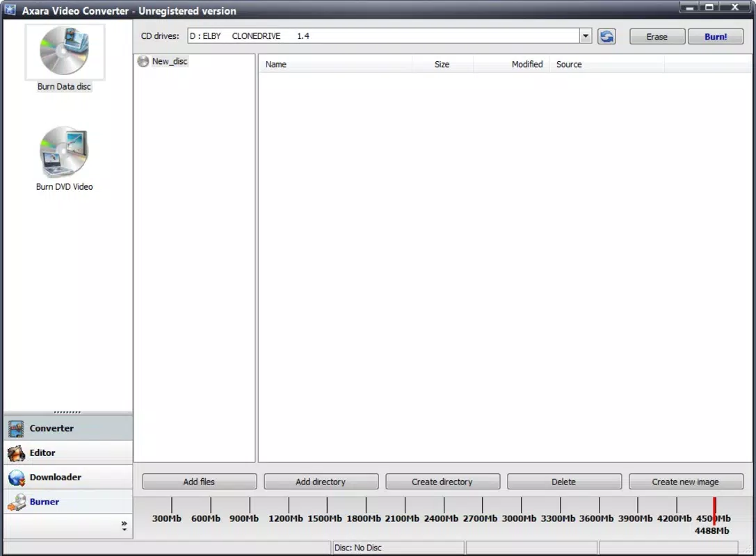Select New_disc in the tree

click(x=170, y=61)
